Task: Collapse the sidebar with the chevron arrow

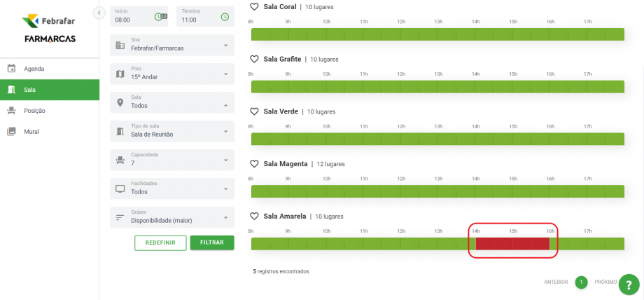Action: point(99,13)
